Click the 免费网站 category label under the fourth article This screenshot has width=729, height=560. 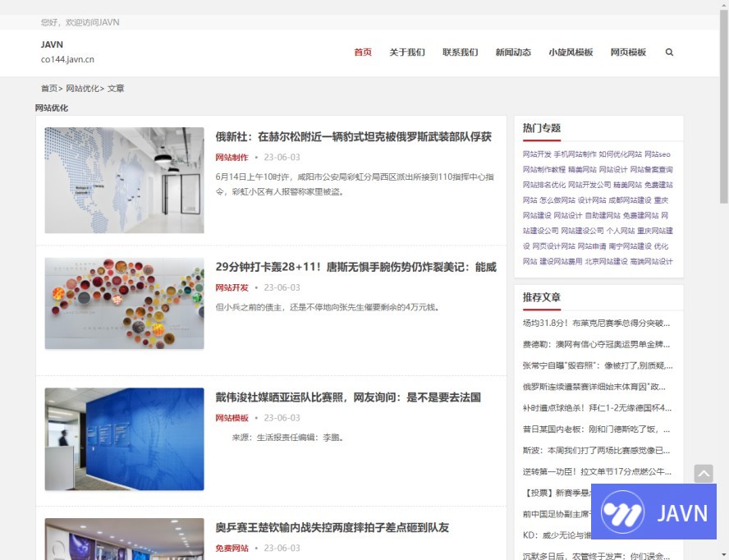point(232,548)
